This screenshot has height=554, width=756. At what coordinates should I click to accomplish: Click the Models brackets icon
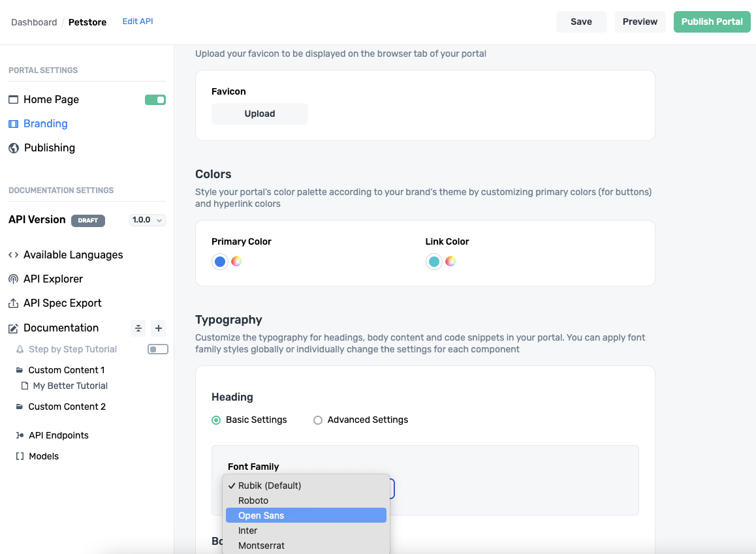(x=20, y=456)
